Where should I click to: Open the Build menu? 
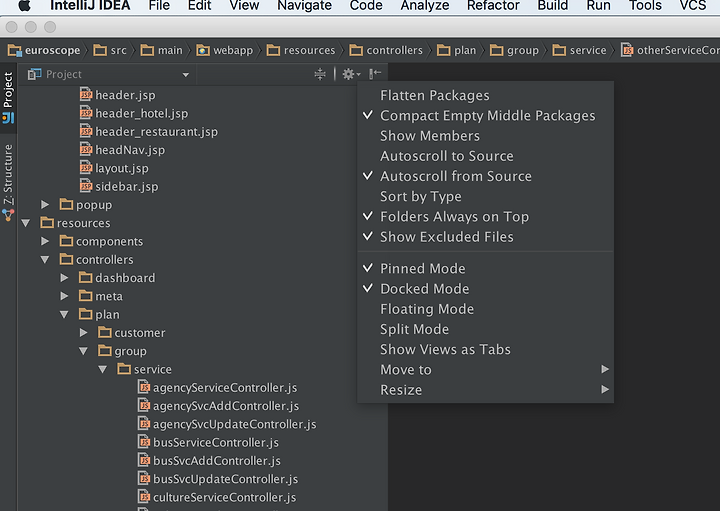pos(553,6)
